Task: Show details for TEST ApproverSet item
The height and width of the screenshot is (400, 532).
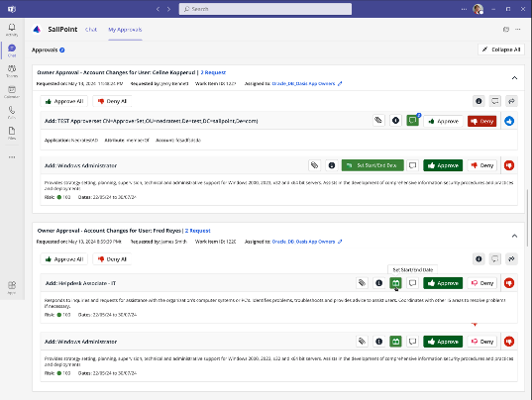Action: pos(395,121)
